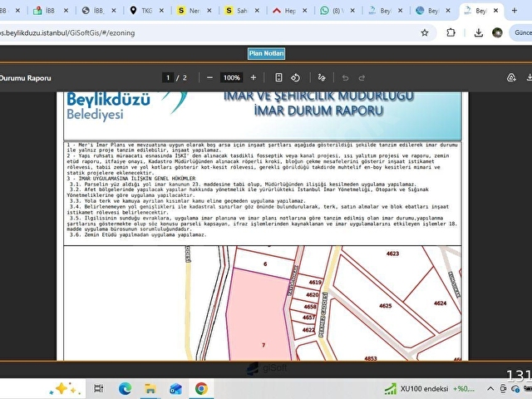Rotate the PDF counterclockwise
Screen dimensions: 532x399
(295, 77)
